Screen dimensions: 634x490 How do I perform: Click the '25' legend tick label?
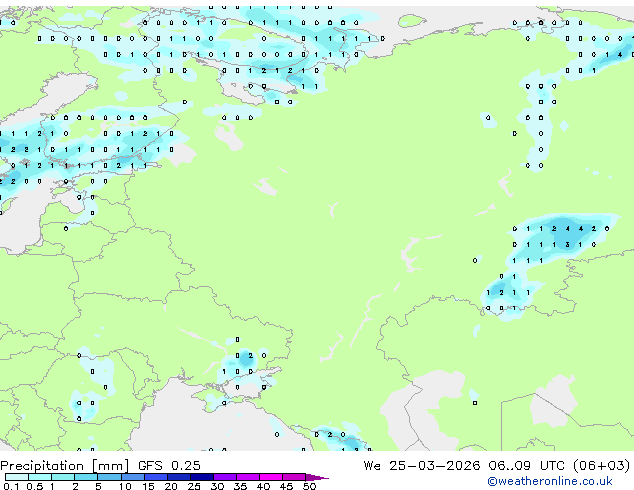click(194, 486)
